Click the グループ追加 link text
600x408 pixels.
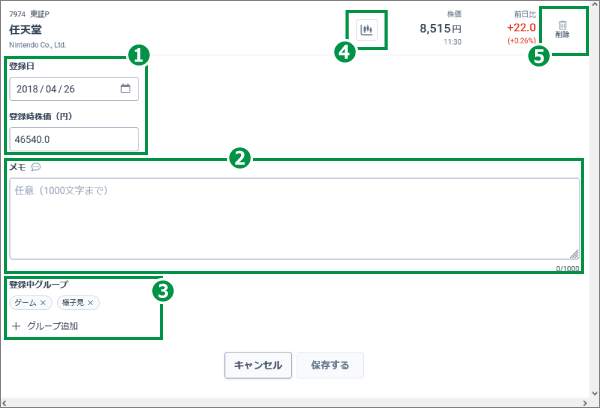click(52, 326)
